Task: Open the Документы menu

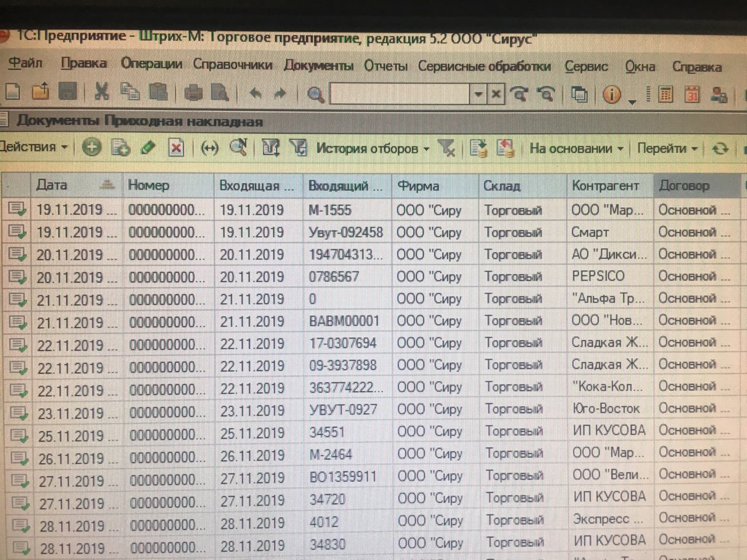Action: pyautogui.click(x=319, y=65)
